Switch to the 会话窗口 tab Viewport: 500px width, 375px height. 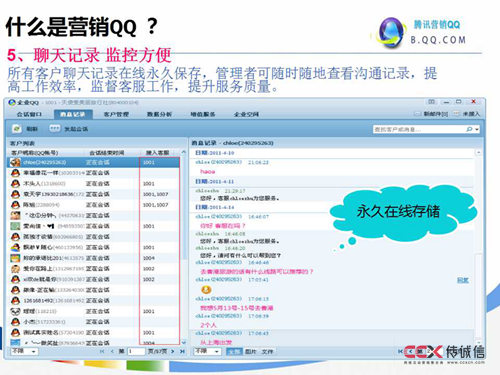click(x=29, y=114)
